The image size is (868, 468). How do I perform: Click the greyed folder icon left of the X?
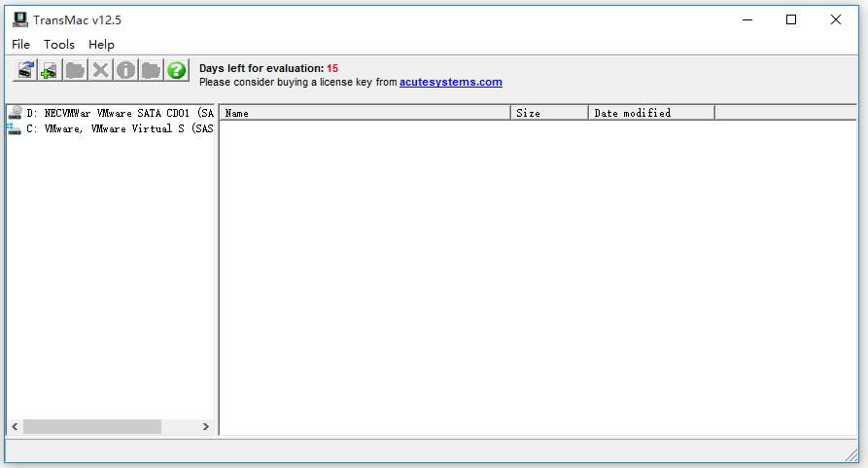pyautogui.click(x=75, y=70)
